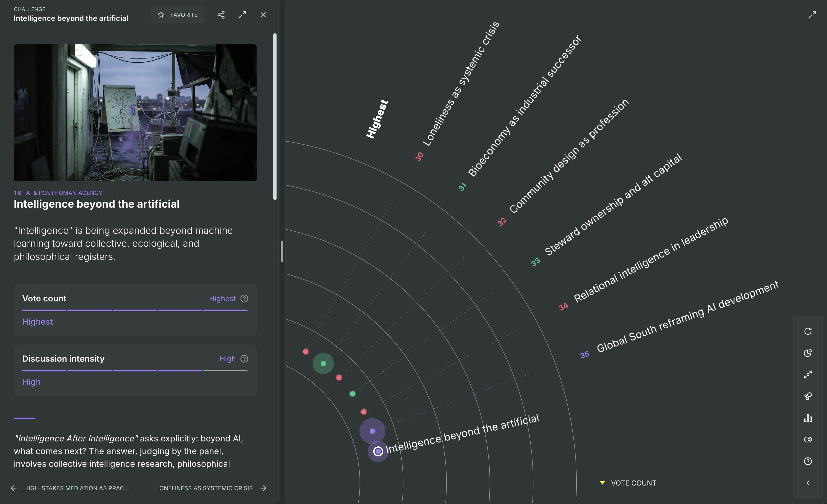827x504 pixels.
Task: Open the help icon in right toolbar
Action: (x=808, y=461)
